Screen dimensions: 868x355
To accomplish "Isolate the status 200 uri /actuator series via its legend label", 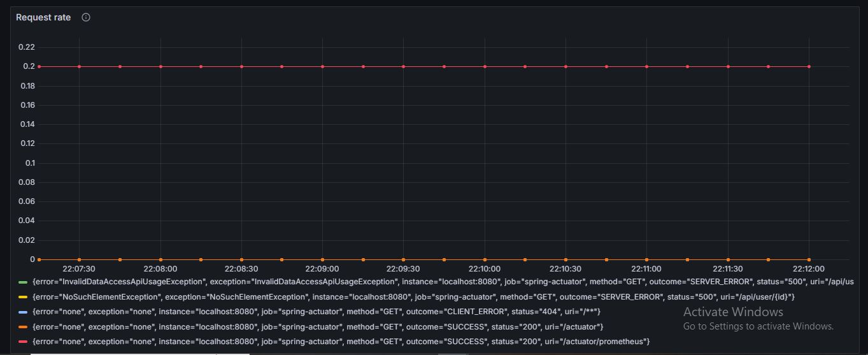I will pyautogui.click(x=318, y=327).
